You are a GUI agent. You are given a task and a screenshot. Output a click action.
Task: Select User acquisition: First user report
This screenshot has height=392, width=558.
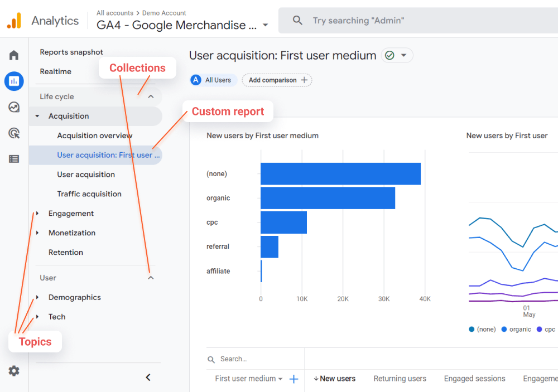click(x=95, y=155)
